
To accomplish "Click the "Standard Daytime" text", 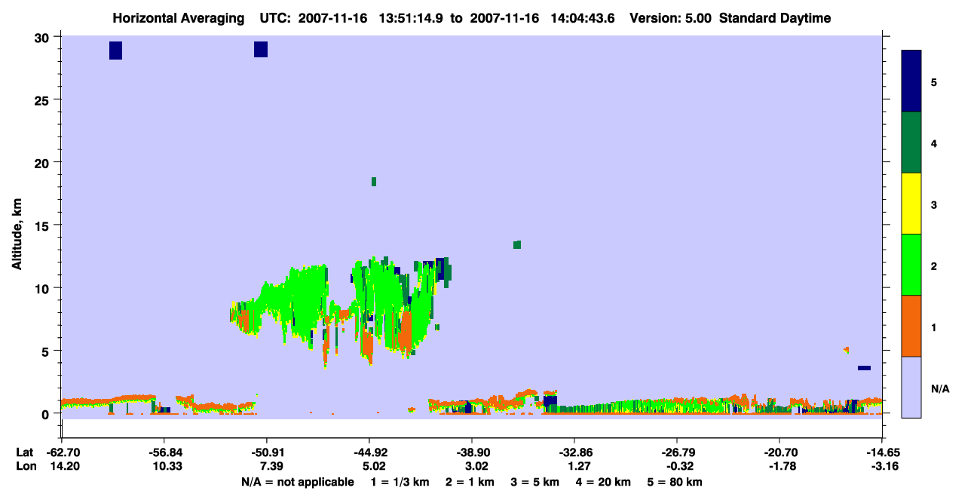I will (x=775, y=18).
